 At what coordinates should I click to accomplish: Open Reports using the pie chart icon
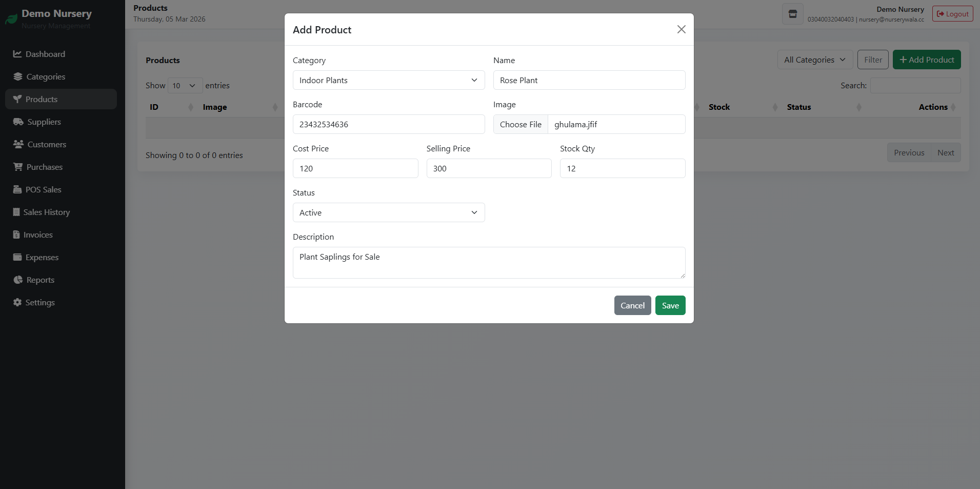[x=17, y=280]
